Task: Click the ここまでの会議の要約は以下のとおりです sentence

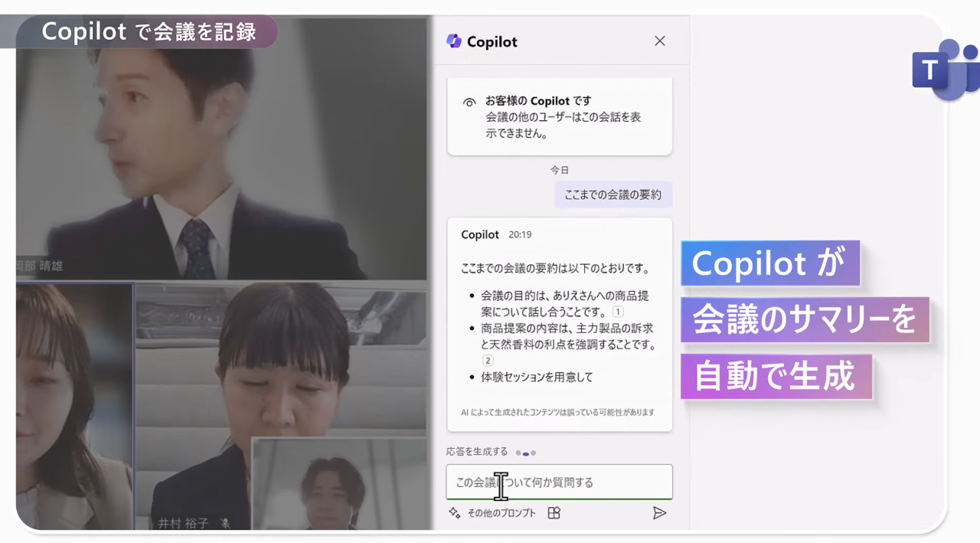Action: [x=555, y=269]
